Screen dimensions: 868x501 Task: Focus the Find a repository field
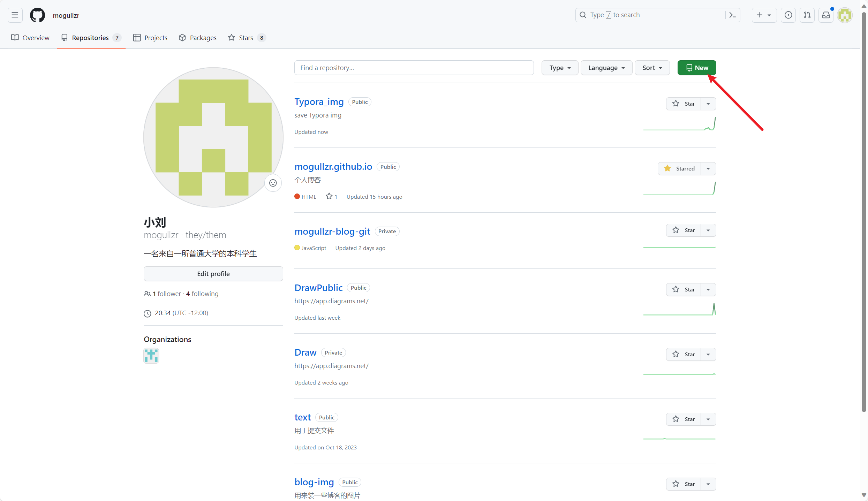[x=414, y=68]
